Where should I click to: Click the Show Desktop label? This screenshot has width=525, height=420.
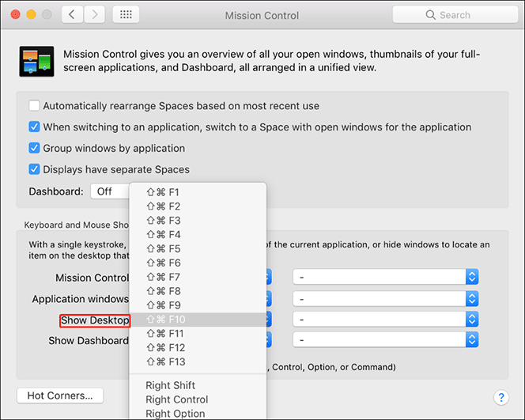pos(95,320)
